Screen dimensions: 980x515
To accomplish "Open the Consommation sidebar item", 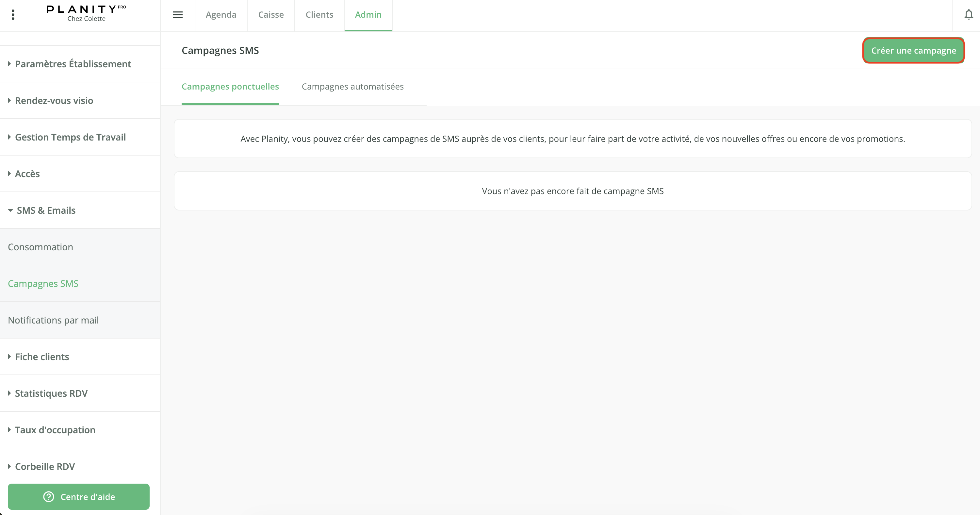I will pos(40,247).
